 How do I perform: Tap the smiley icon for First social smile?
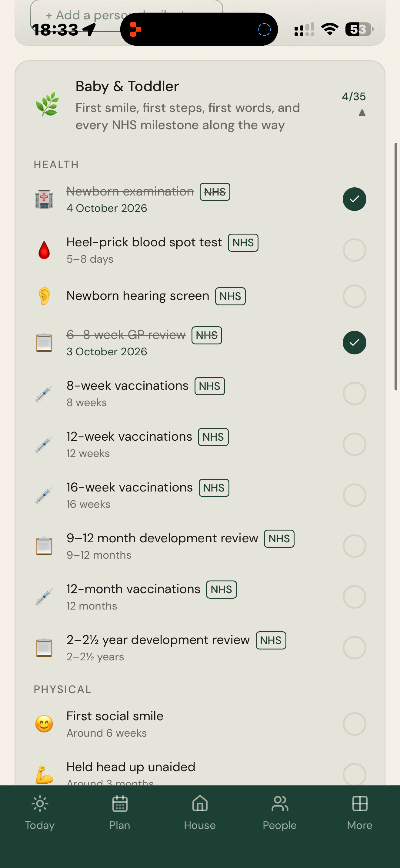[x=44, y=724]
